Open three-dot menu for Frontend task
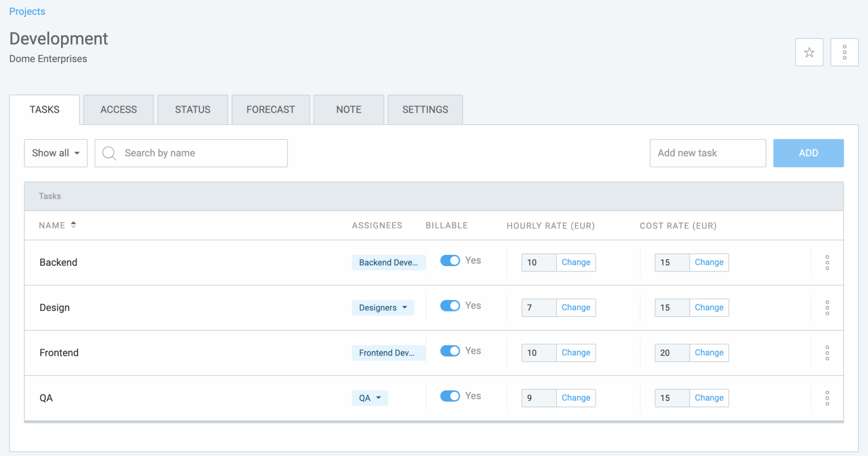 (x=827, y=353)
